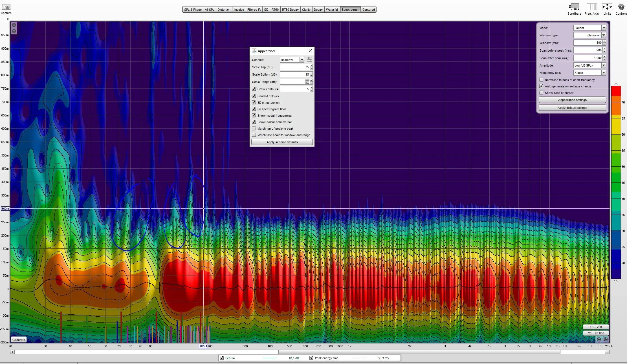Click Apply scheme defaults button
This screenshot has width=627, height=364.
pos(282,142)
